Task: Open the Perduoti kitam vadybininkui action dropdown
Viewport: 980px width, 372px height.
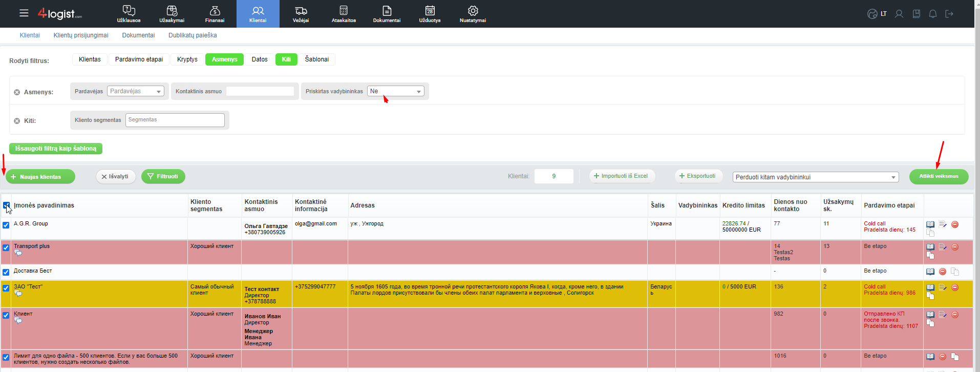Action: pyautogui.click(x=816, y=177)
